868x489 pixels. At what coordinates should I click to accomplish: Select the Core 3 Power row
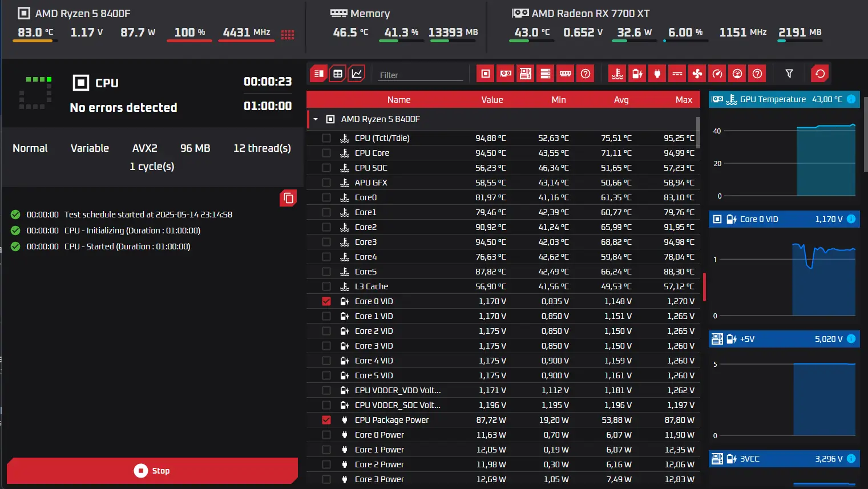click(503, 479)
